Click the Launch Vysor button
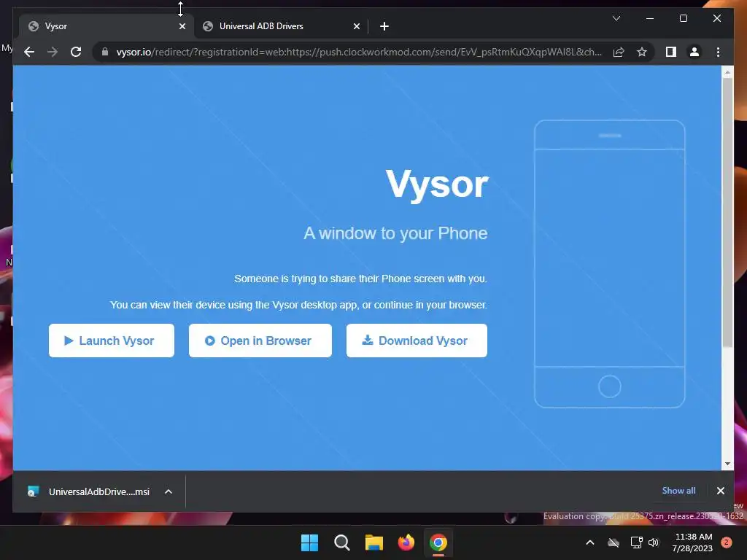The image size is (747, 560). [x=112, y=341]
